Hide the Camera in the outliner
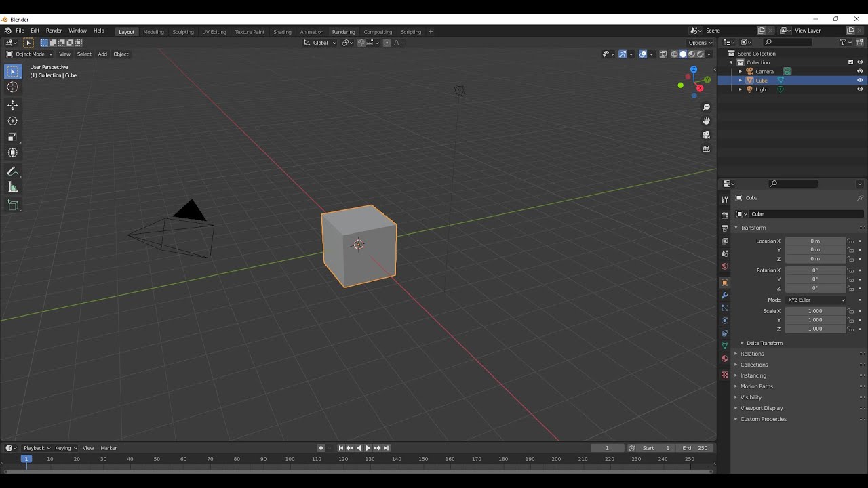Image resolution: width=868 pixels, height=488 pixels. tap(860, 71)
